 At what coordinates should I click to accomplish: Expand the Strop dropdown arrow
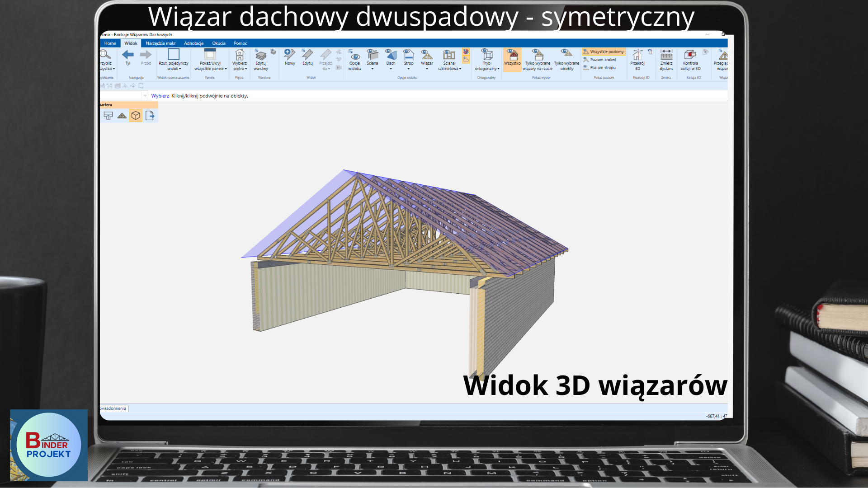[x=409, y=69]
